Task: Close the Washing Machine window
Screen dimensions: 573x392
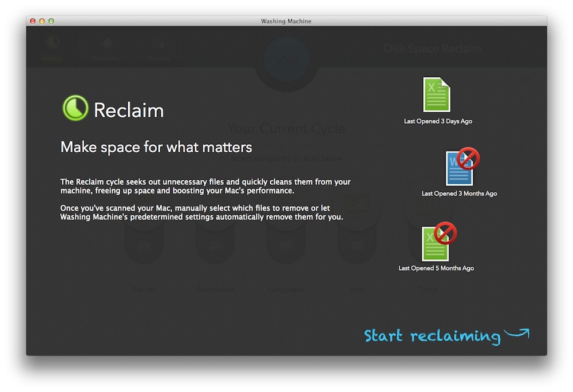Action: tap(33, 21)
